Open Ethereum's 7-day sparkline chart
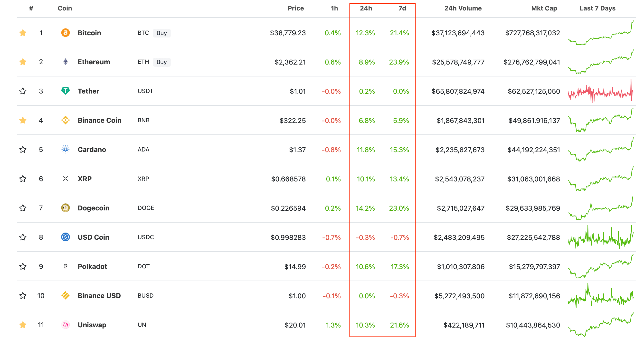Screen dimensions: 644x339 click(600, 62)
